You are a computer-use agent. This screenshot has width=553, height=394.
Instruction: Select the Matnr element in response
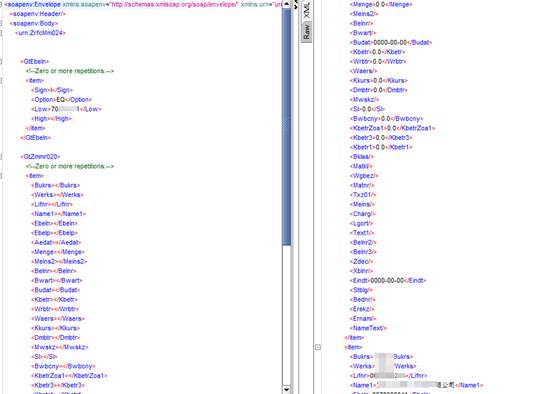click(362, 186)
